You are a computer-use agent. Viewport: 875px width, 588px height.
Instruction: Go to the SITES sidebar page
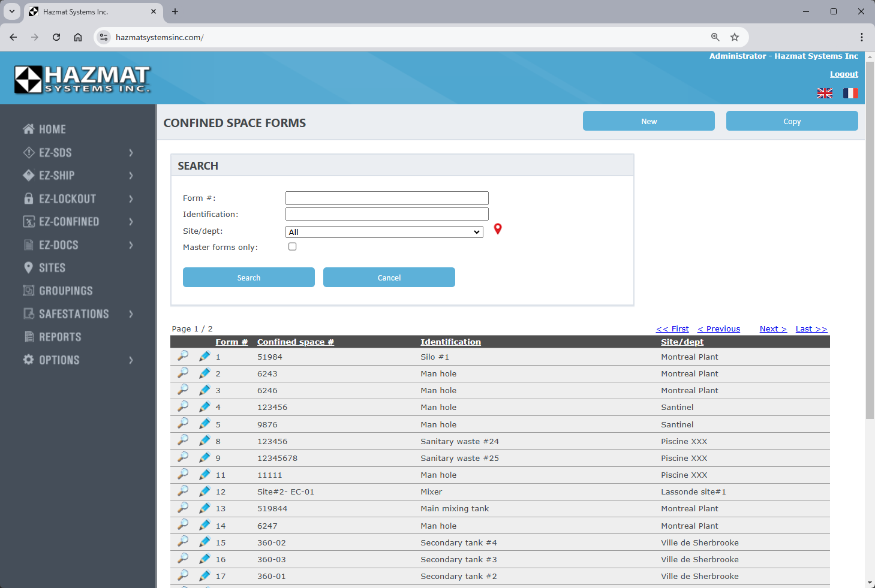pyautogui.click(x=52, y=268)
